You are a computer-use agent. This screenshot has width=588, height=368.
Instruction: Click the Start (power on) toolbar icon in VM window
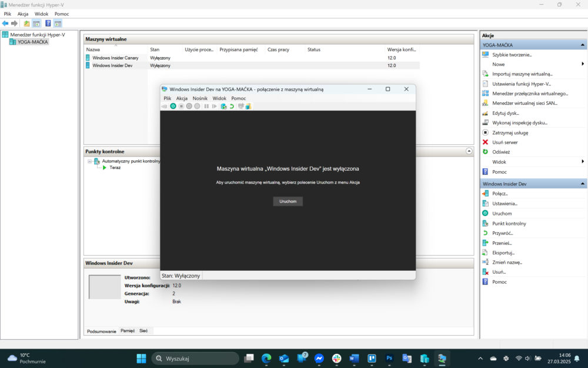[x=173, y=106]
